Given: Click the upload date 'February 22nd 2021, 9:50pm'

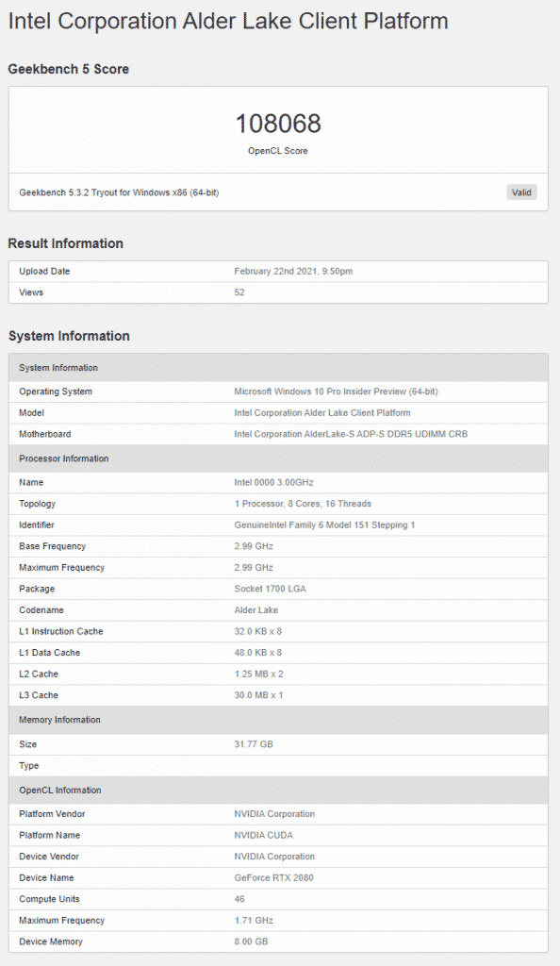Looking at the screenshot, I should tap(293, 271).
